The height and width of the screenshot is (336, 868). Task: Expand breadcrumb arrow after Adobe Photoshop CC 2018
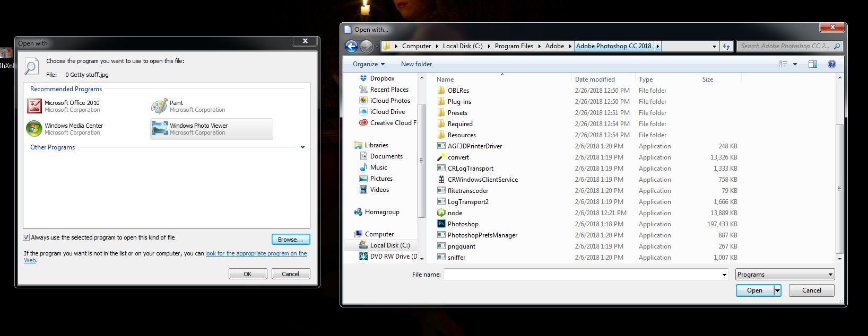pyautogui.click(x=658, y=46)
